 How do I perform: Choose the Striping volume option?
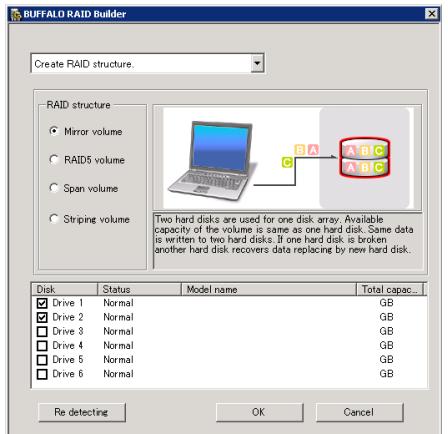pos(54,219)
